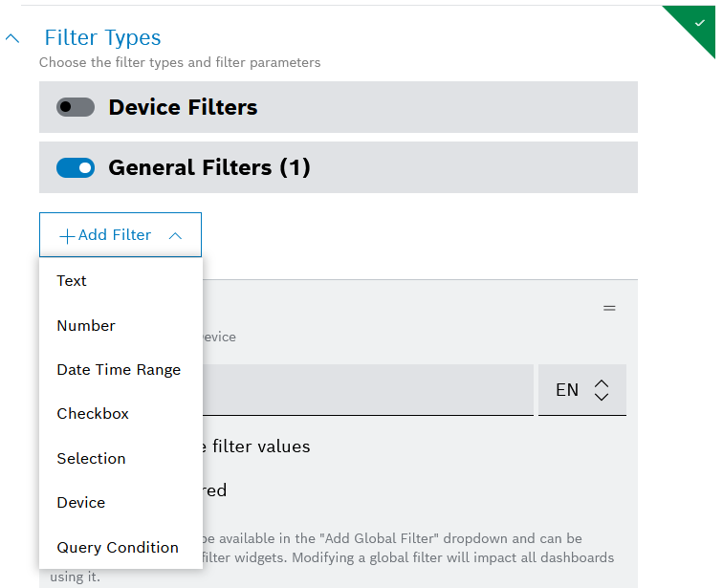Add a Checkbox filter from the list
The image size is (723, 588).
(x=93, y=414)
